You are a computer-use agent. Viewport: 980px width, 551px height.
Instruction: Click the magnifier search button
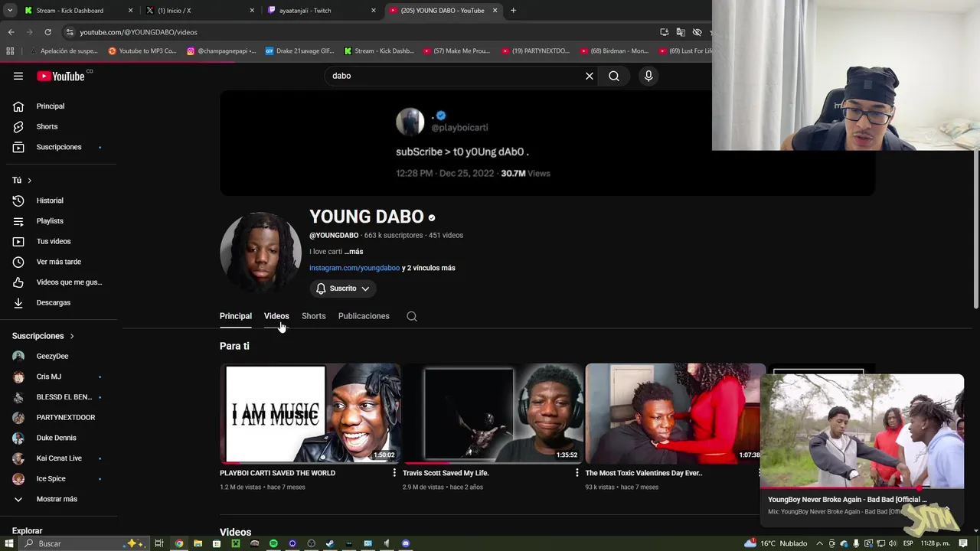[614, 76]
